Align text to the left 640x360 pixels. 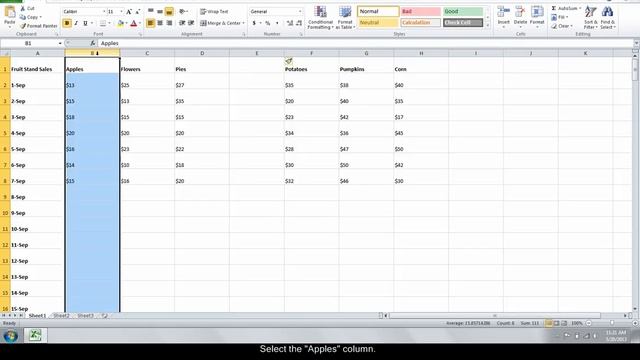pyautogui.click(x=151, y=23)
